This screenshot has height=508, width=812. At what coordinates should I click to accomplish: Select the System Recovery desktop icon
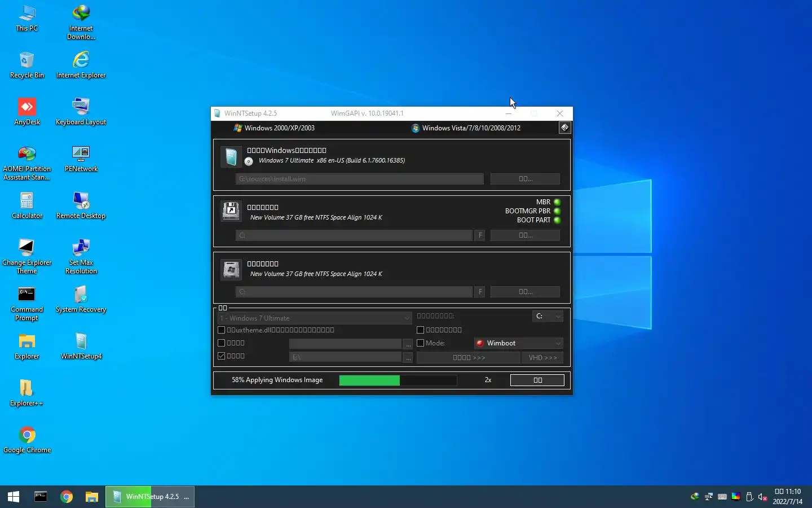(81, 299)
